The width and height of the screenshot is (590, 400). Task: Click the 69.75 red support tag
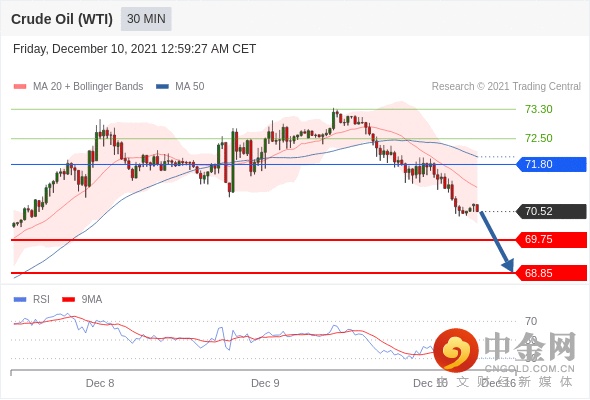pos(551,239)
